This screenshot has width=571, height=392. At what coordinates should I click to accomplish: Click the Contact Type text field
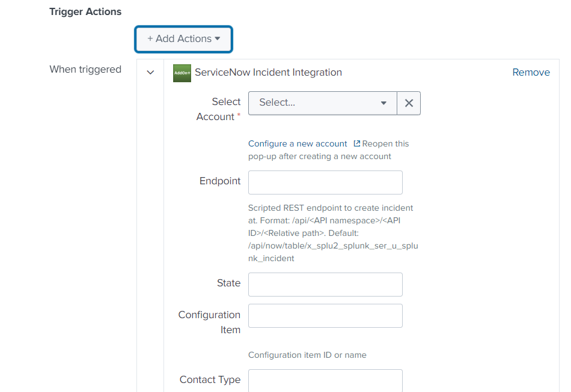pos(325,381)
